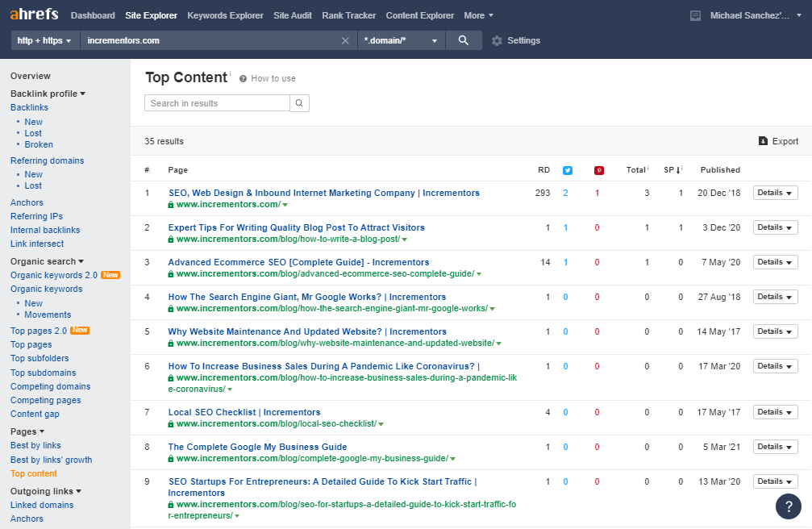Open Details for Local SEO Checklist row
The height and width of the screenshot is (529, 812).
point(775,412)
